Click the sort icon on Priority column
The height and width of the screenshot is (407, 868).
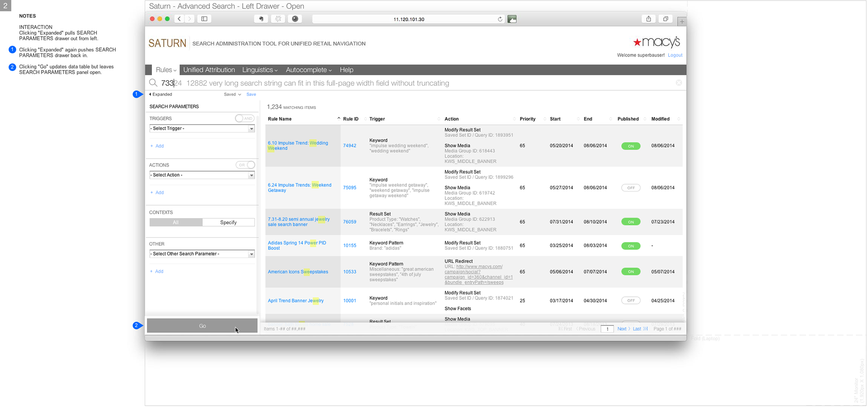point(545,119)
